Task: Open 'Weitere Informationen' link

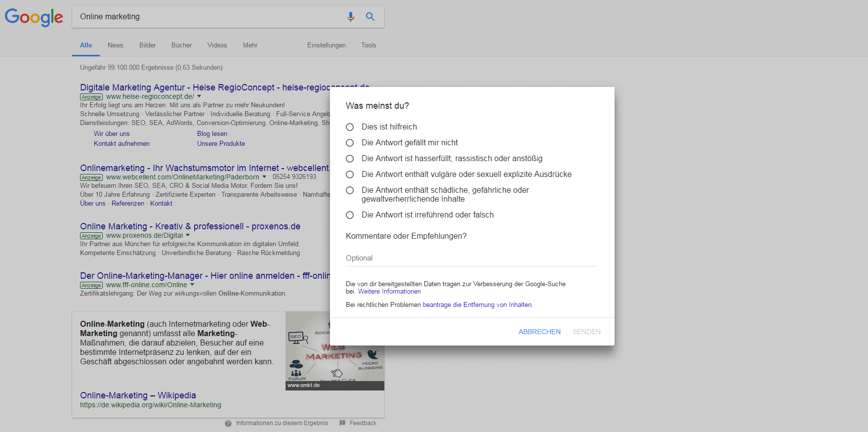Action: point(389,292)
